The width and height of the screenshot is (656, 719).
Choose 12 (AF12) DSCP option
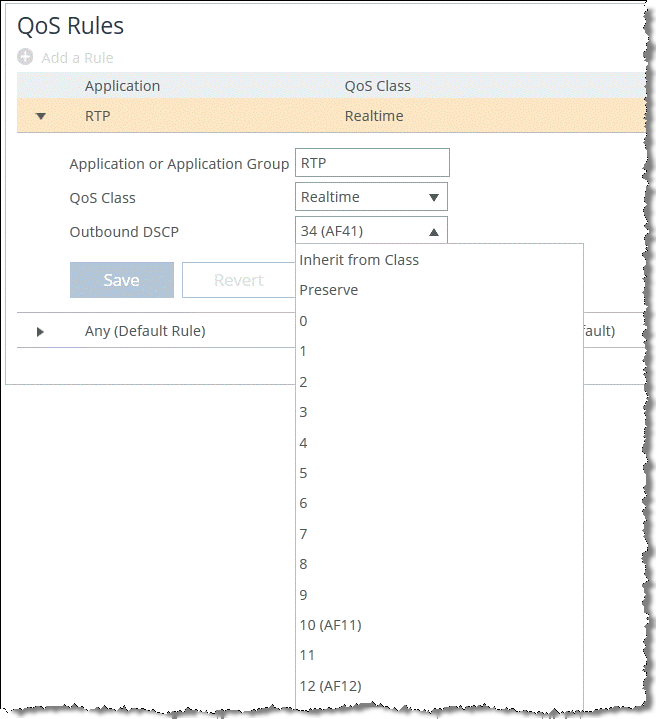coord(330,686)
